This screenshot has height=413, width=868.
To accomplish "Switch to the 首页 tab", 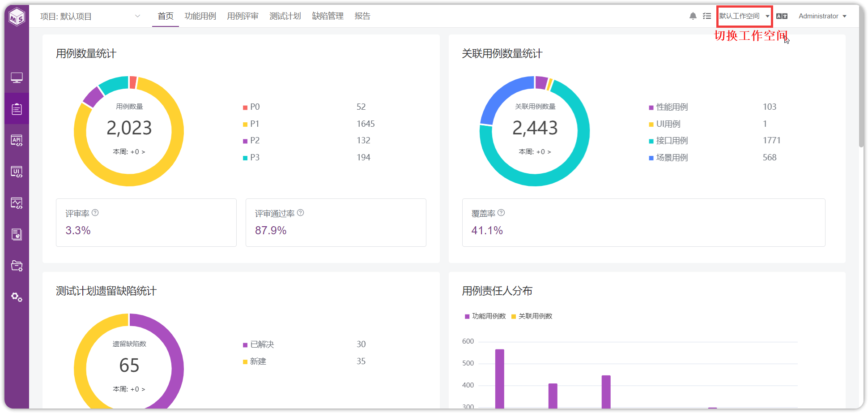I will pos(166,16).
